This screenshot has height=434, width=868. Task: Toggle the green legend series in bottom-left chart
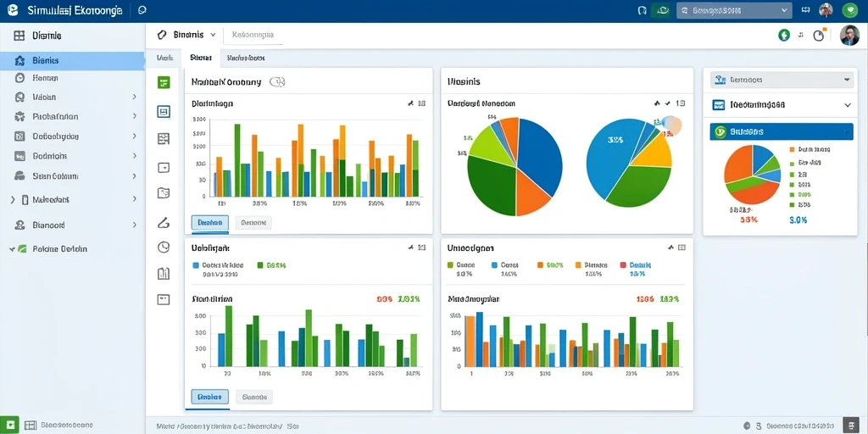click(x=260, y=265)
